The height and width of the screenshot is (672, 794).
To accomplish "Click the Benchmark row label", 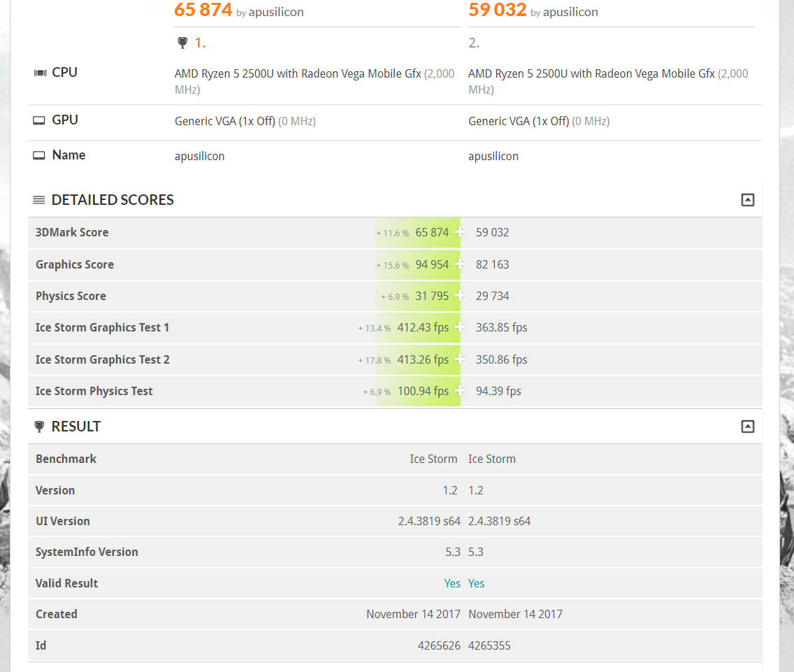I will (66, 459).
